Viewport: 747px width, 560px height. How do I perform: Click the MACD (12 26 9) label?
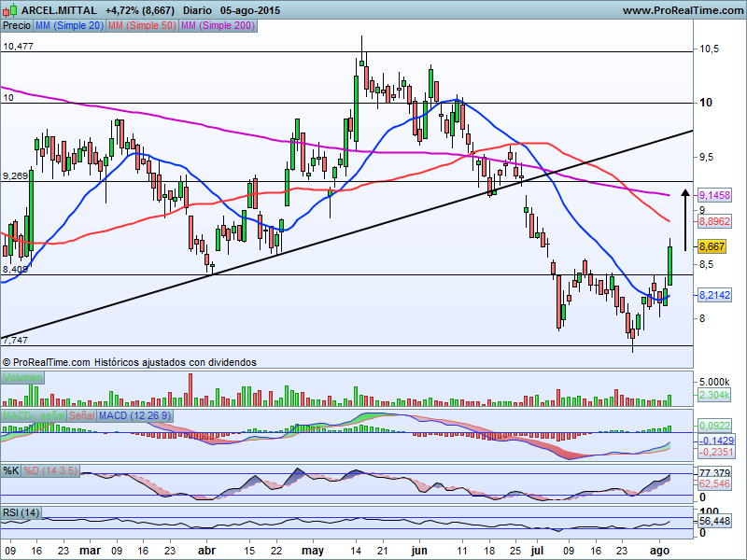point(135,415)
